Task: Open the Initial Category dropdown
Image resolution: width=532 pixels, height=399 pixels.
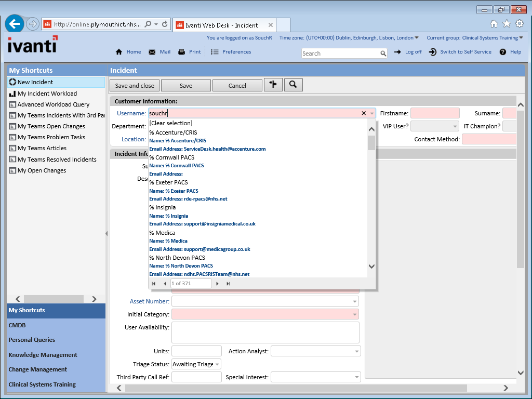Action: coord(354,314)
